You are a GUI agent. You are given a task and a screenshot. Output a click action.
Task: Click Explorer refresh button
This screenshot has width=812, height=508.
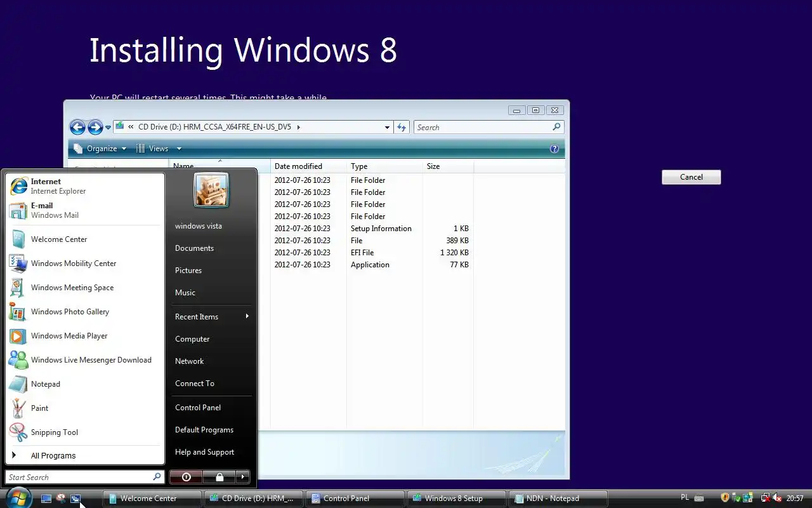[x=401, y=127]
